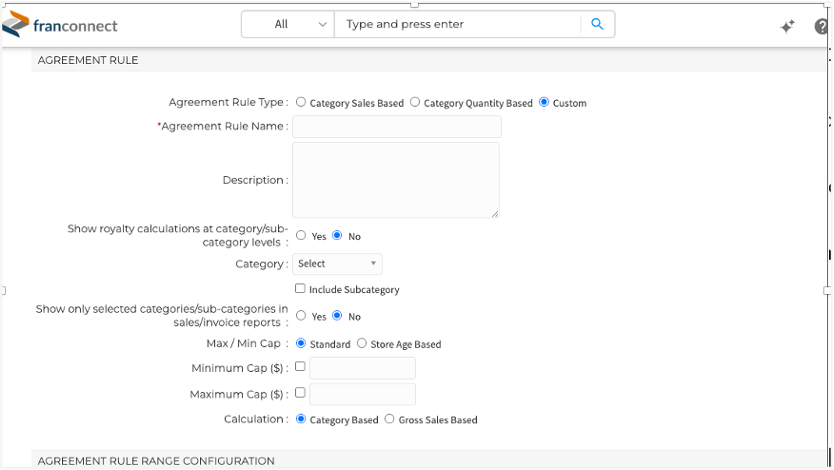Expand the Category Select dropdown
The height and width of the screenshot is (470, 834).
337,264
